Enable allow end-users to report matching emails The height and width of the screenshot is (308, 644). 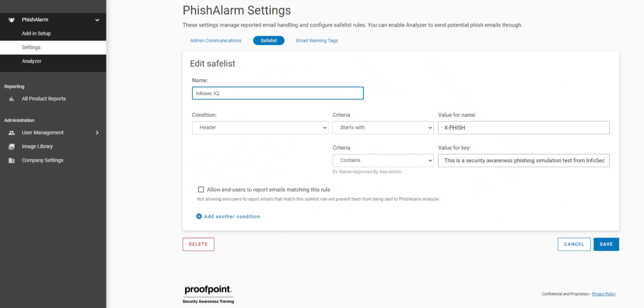pyautogui.click(x=201, y=189)
